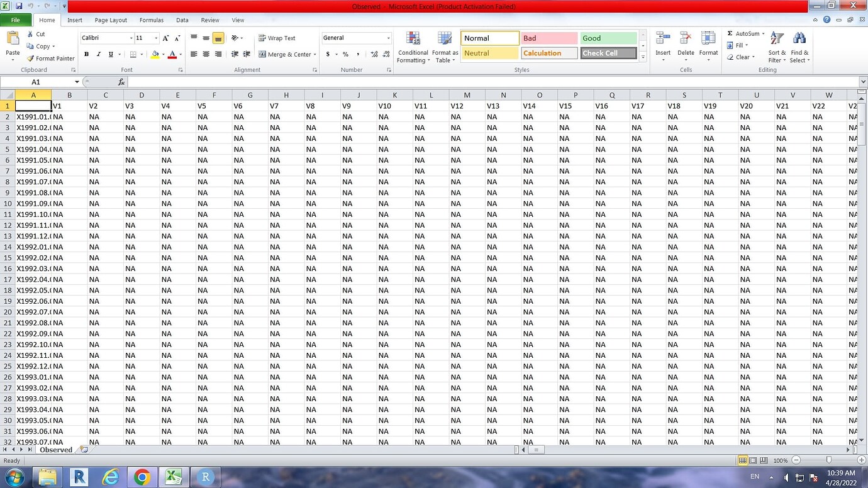The height and width of the screenshot is (488, 868).
Task: Switch to Page Layout view in status bar
Action: click(753, 460)
